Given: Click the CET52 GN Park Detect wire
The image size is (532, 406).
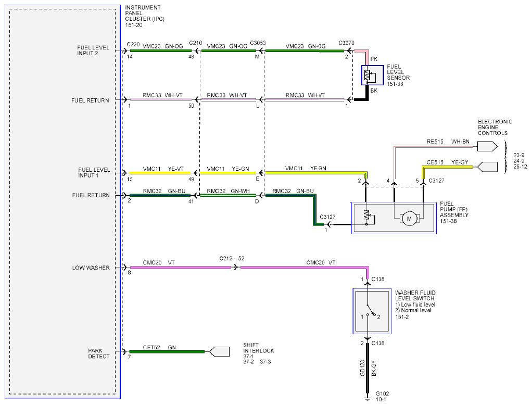Looking at the screenshot, I should [167, 352].
